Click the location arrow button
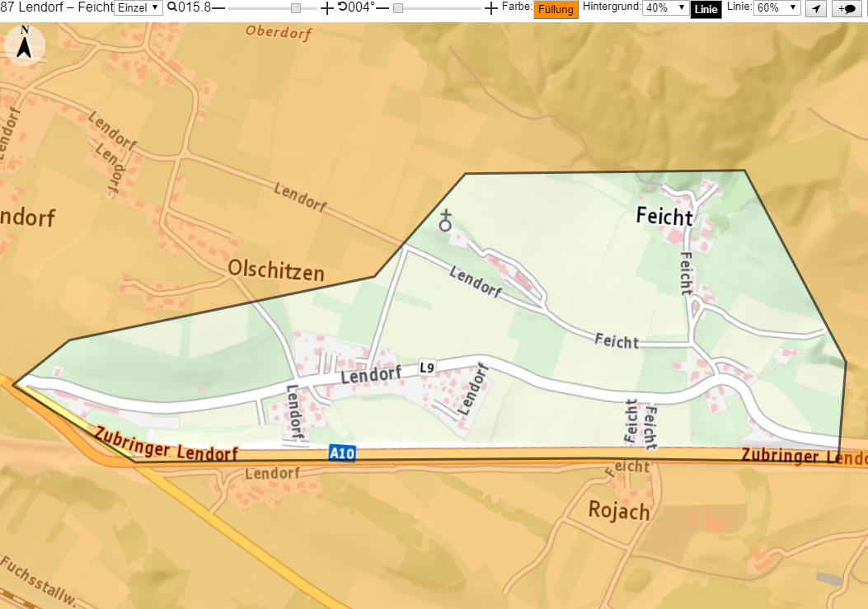Image resolution: width=868 pixels, height=609 pixels. coord(816,8)
